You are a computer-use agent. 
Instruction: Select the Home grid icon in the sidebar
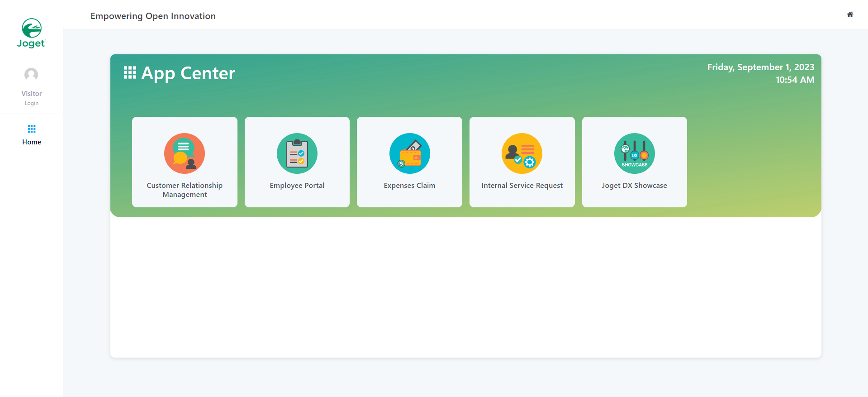(31, 129)
